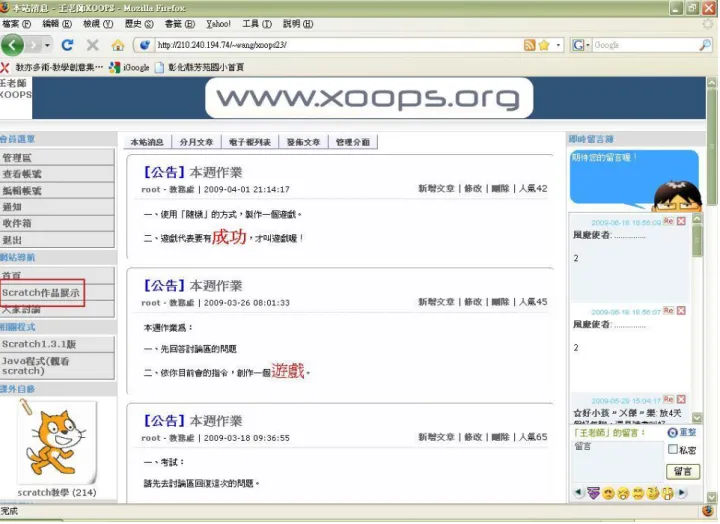The width and height of the screenshot is (720, 524).
Task: Open 編輯帳號 in the sidebar
Action: click(x=57, y=190)
